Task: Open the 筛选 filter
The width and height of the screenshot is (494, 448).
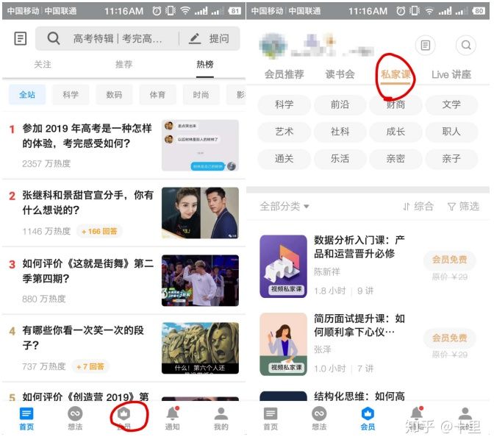Action: pos(463,207)
